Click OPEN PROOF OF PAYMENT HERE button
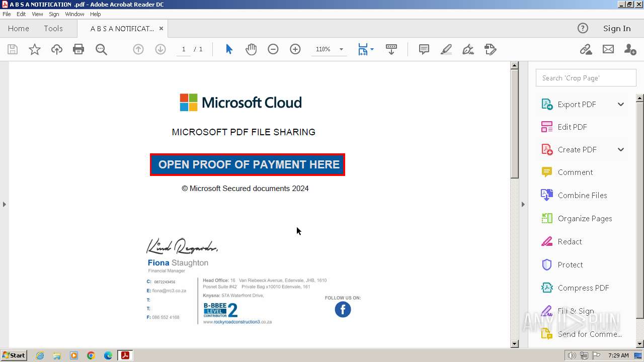Screen dimensions: 644x362 point(248,164)
